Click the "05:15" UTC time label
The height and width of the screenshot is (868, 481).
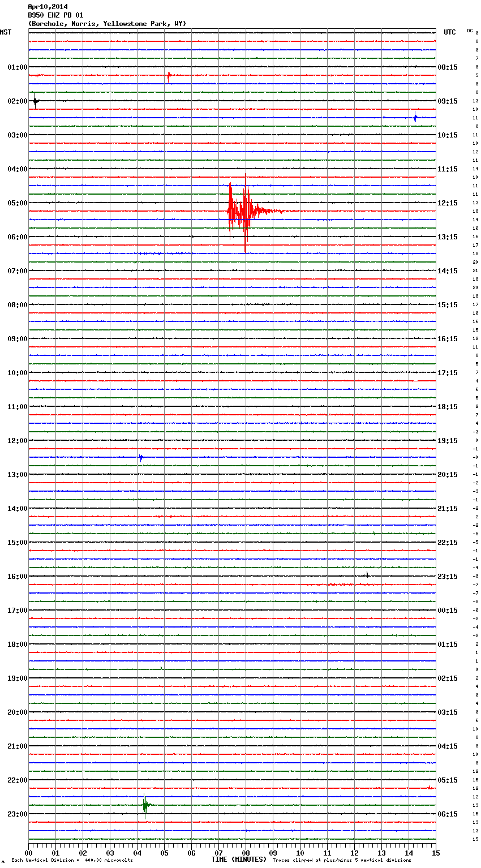point(448,780)
